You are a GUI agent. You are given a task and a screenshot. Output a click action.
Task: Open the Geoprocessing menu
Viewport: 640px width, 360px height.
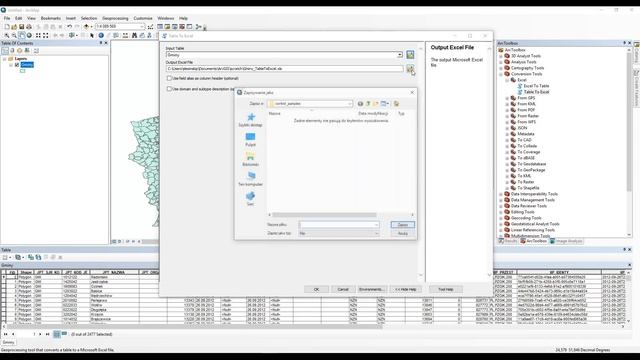(x=115, y=18)
